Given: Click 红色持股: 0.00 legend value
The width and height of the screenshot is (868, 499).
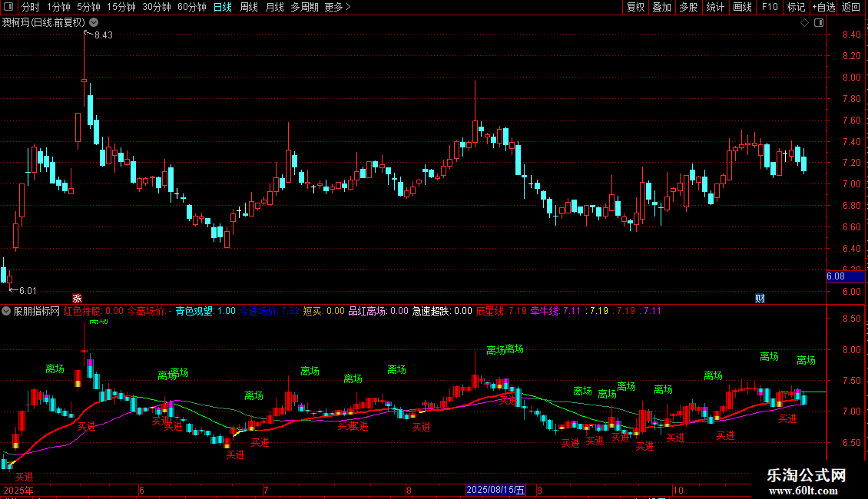Looking at the screenshot, I should click(x=94, y=311).
